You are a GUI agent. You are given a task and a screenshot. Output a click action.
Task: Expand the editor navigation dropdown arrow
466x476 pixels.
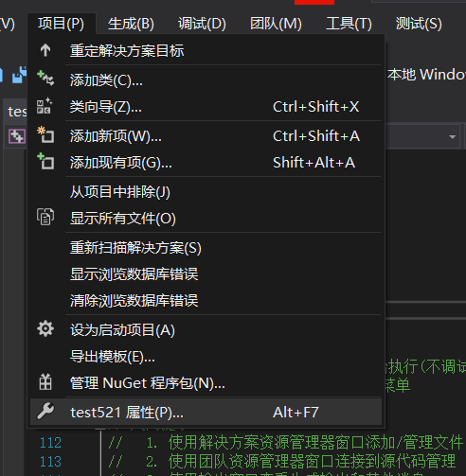(x=453, y=137)
